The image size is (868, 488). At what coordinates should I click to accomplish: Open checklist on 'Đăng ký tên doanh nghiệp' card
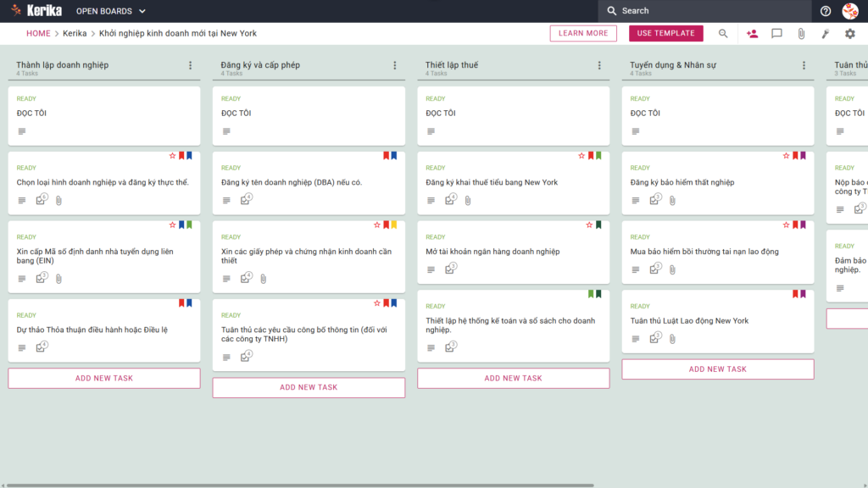246,200
